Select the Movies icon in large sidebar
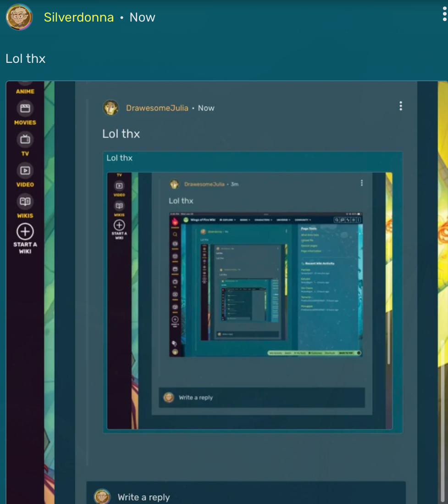Screen dimensions: 448x504 click(x=25, y=109)
